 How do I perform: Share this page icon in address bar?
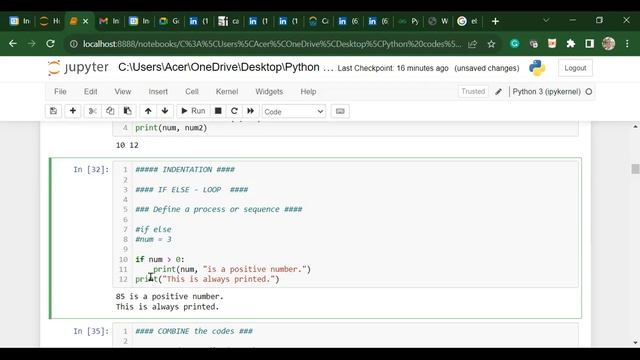pyautogui.click(x=472, y=44)
